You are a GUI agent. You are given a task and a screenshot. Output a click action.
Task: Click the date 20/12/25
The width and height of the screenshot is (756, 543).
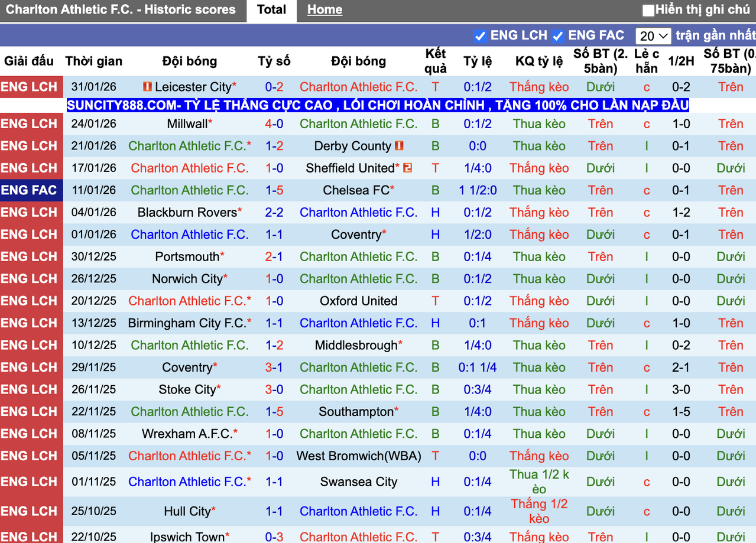tap(94, 301)
